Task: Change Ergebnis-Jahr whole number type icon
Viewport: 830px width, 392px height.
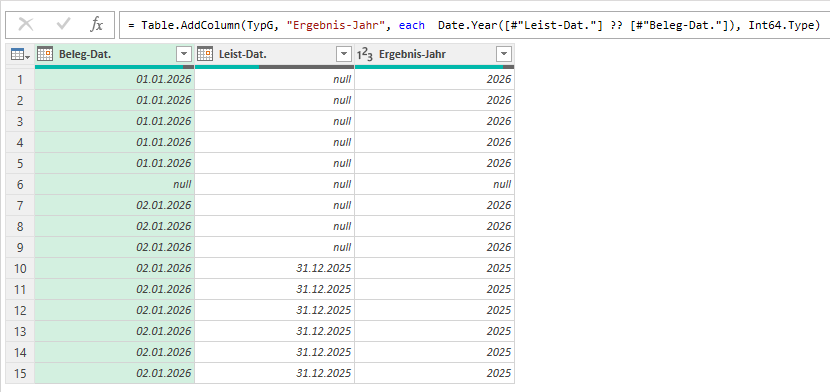Action: pyautogui.click(x=364, y=54)
